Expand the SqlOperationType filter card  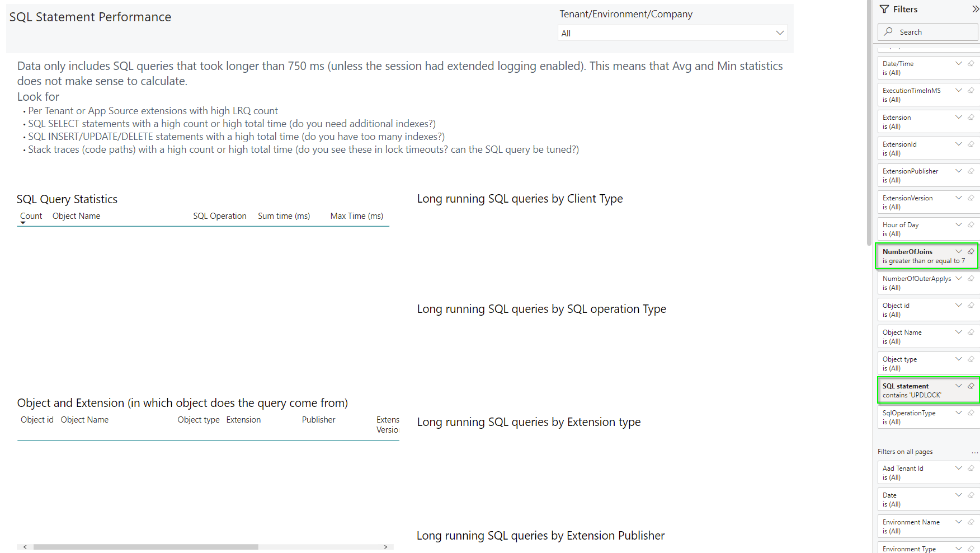pyautogui.click(x=958, y=413)
